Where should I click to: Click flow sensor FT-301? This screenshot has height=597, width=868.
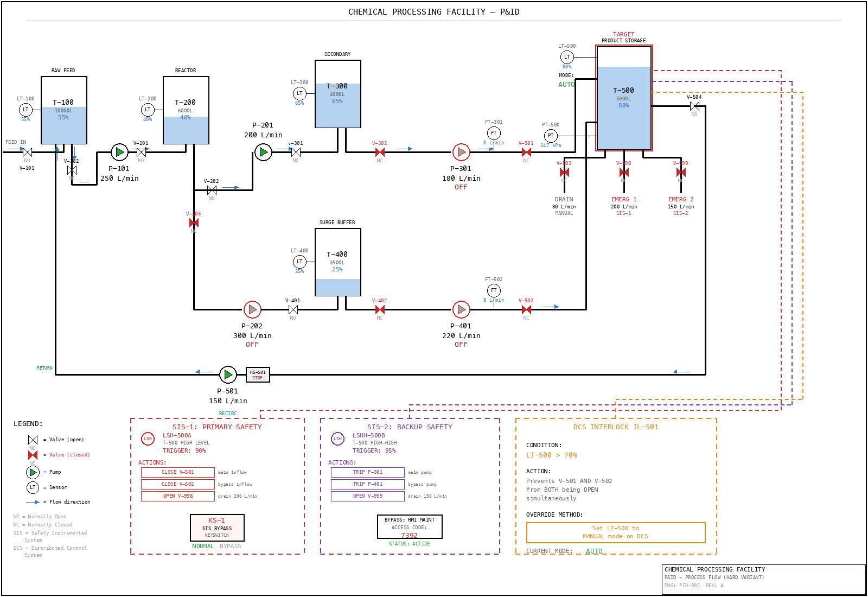tap(494, 133)
